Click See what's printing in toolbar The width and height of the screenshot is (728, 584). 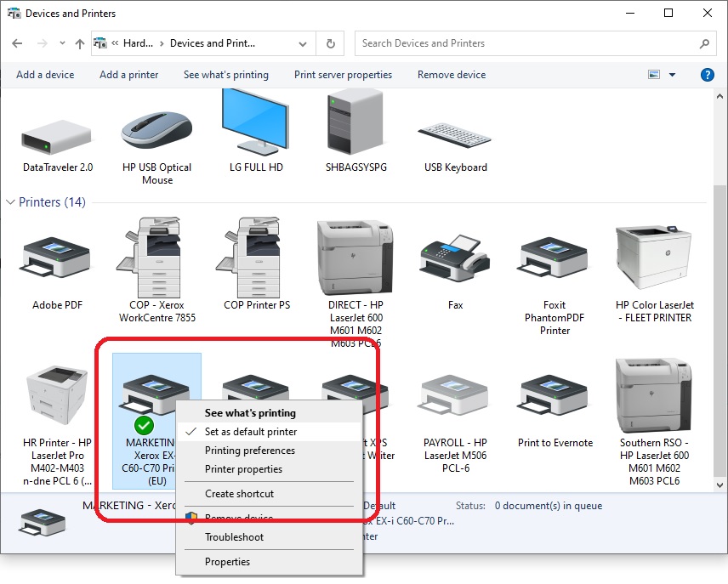226,75
